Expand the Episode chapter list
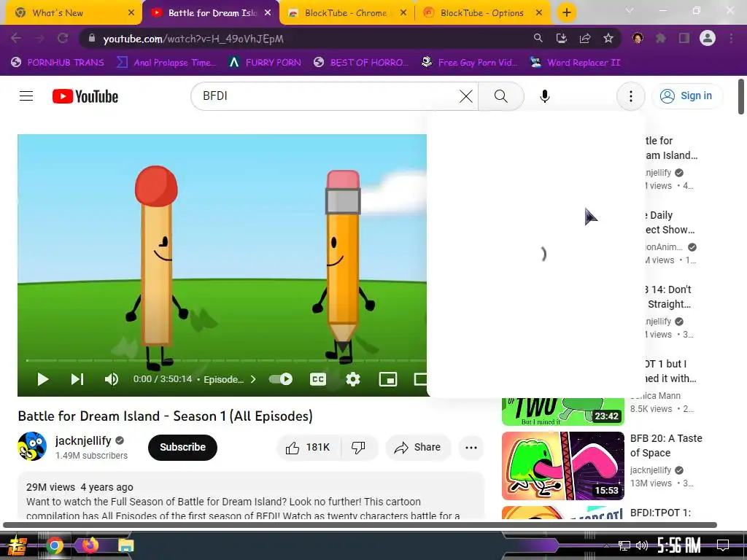Image resolution: width=747 pixels, height=560 pixels. [x=230, y=379]
